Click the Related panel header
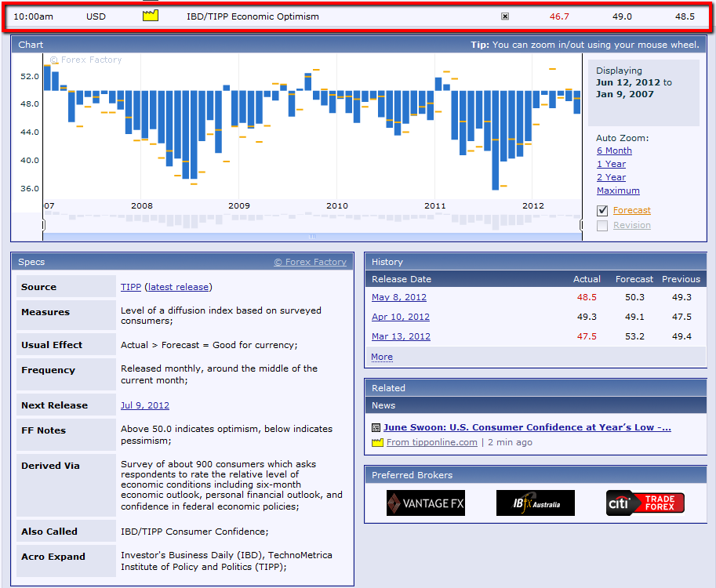This screenshot has height=588, width=716. coord(536,388)
